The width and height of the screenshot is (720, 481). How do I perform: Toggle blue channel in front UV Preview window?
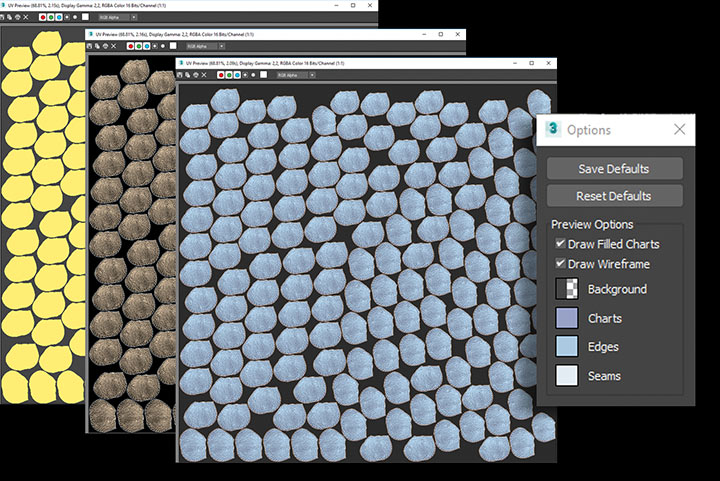[x=238, y=74]
